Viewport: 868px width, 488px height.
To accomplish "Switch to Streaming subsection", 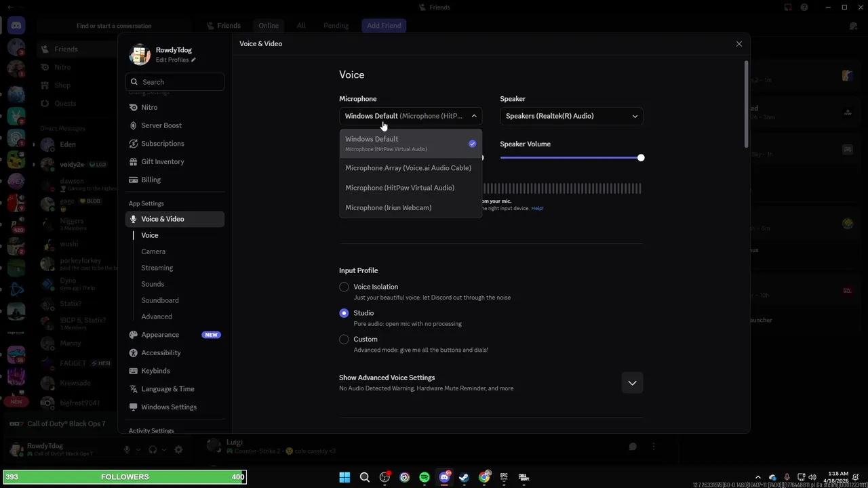I will click(157, 268).
